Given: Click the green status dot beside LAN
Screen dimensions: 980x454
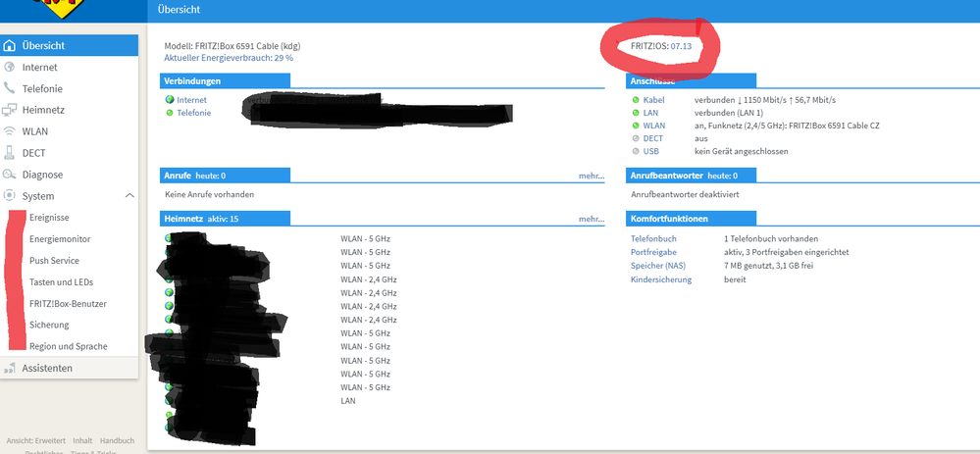Looking at the screenshot, I should coord(637,113).
